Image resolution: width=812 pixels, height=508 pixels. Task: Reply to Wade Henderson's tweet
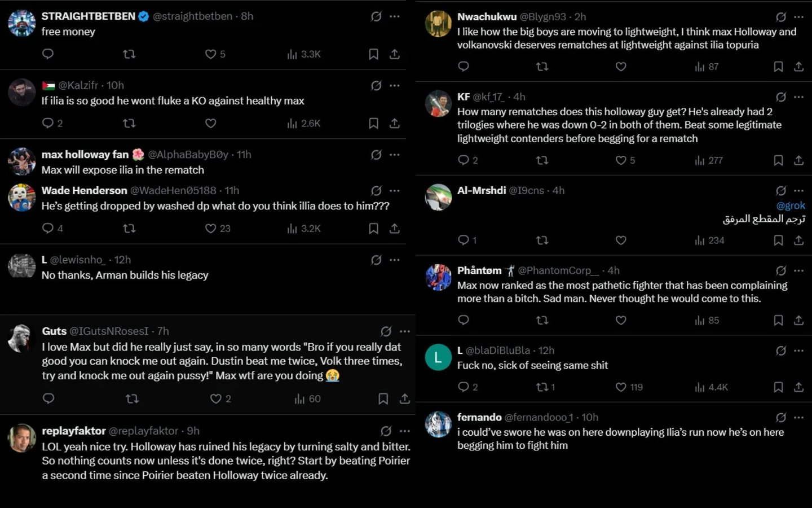(48, 228)
